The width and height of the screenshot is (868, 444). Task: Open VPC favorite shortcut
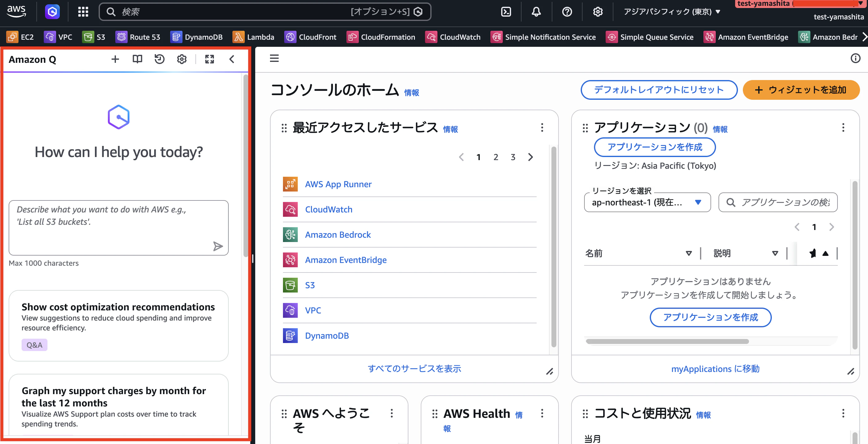[58, 37]
